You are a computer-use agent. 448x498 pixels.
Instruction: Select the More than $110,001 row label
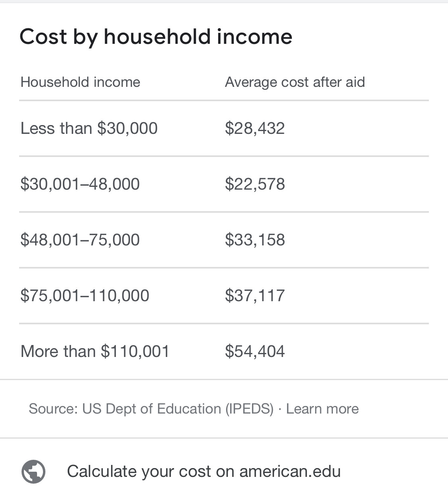95,351
